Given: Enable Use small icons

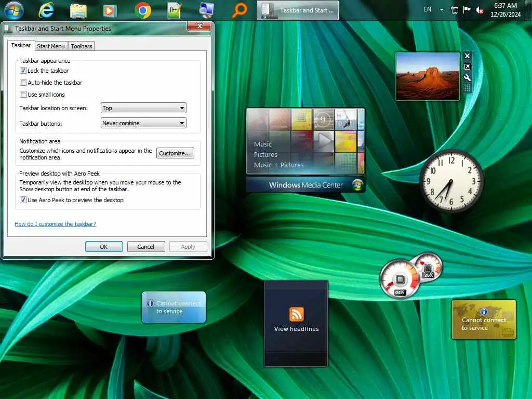Looking at the screenshot, I should (x=23, y=95).
